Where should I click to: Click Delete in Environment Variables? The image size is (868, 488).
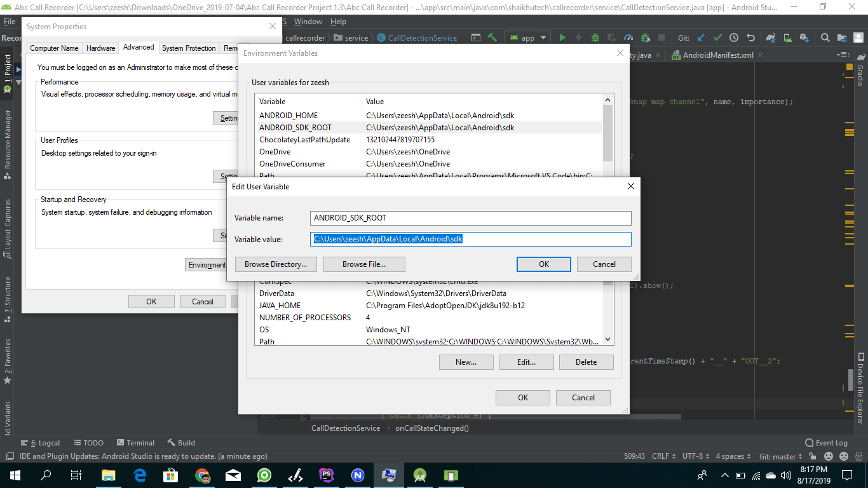[x=586, y=362]
